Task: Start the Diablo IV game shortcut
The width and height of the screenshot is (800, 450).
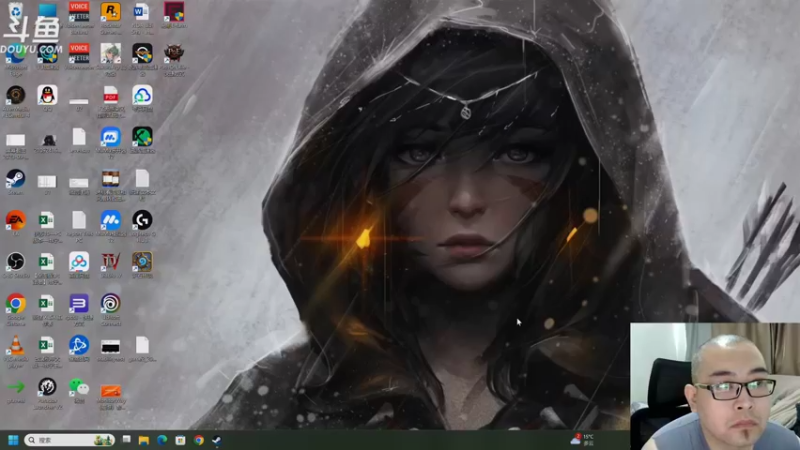Action: (x=111, y=262)
